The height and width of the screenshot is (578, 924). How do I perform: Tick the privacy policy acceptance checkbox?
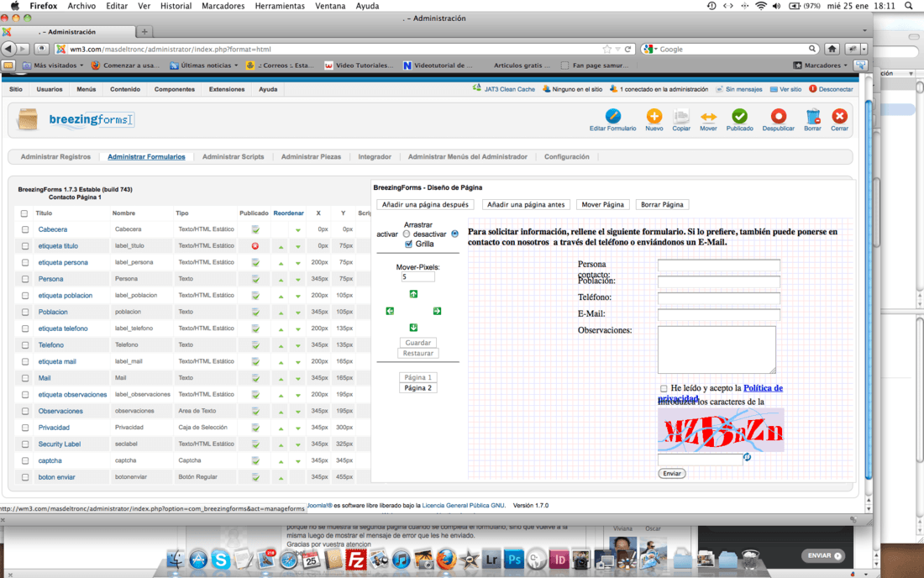(664, 388)
